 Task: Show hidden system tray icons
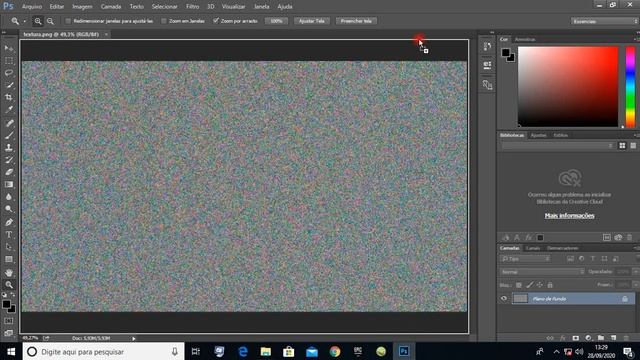pyautogui.click(x=556, y=351)
